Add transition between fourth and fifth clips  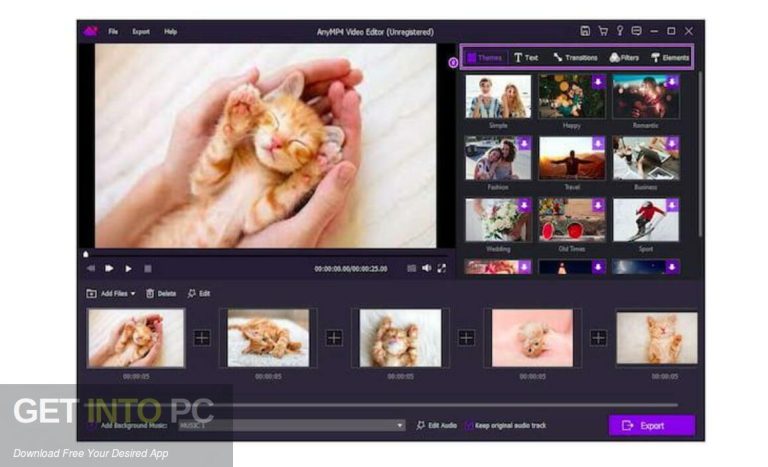[x=598, y=338]
